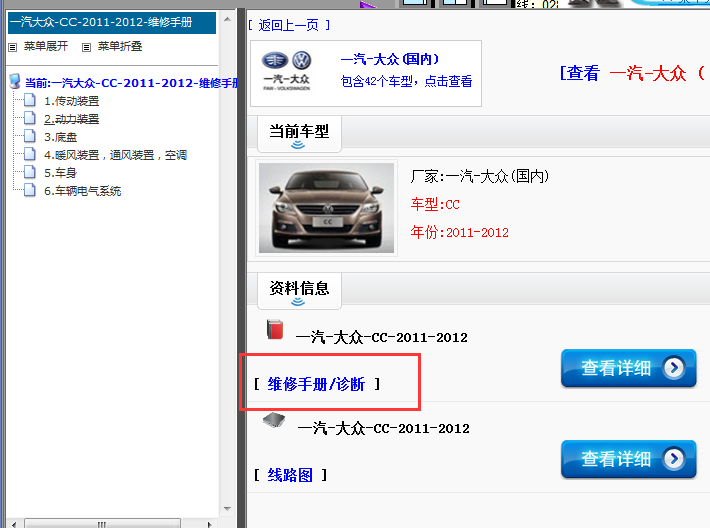Click the FAW-Volkswagen logo image
The image size is (710, 528).
pos(286,71)
